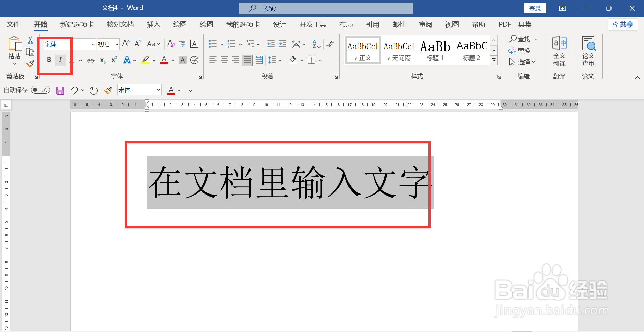Viewport: 644px width, 332px height.
Task: Apply the Pinyin guide (拼音指南) icon
Action: 183,44
